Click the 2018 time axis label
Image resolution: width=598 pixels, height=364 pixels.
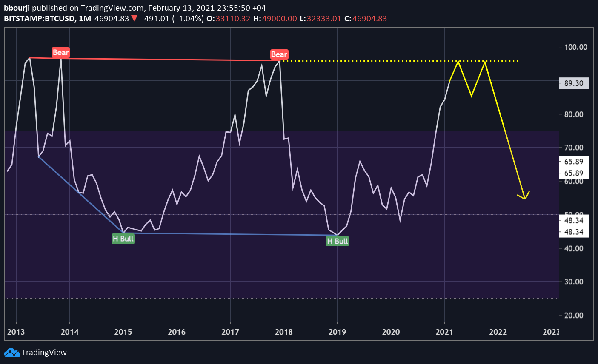284,332
